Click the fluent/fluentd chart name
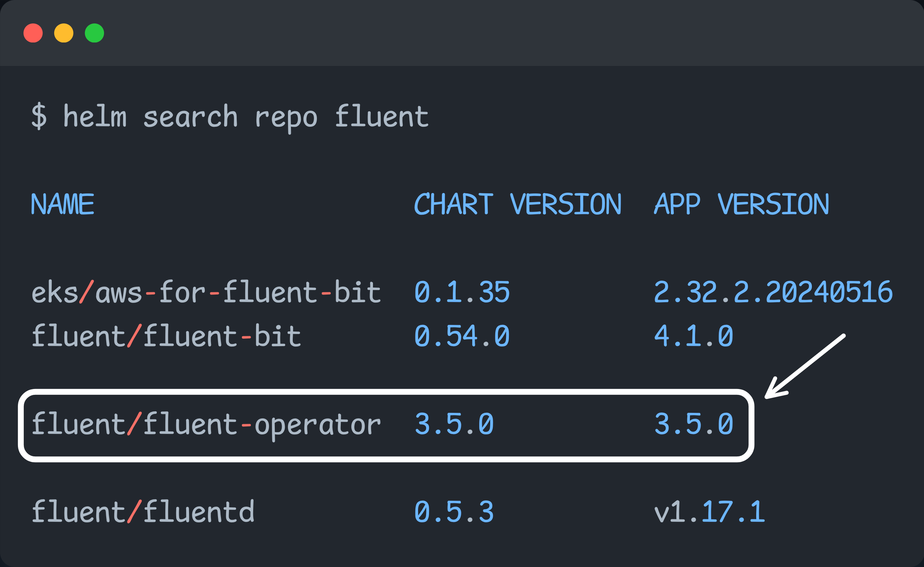This screenshot has height=567, width=924. point(143,512)
